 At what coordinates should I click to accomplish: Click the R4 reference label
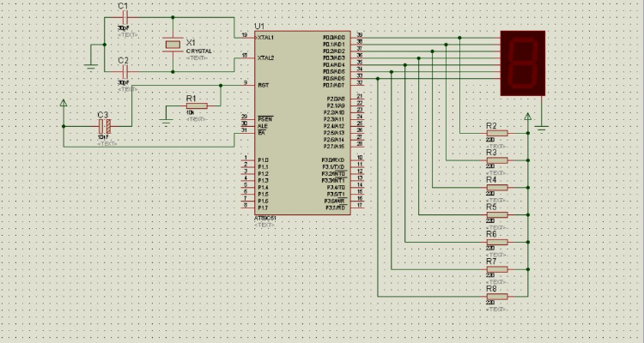pyautogui.click(x=491, y=180)
